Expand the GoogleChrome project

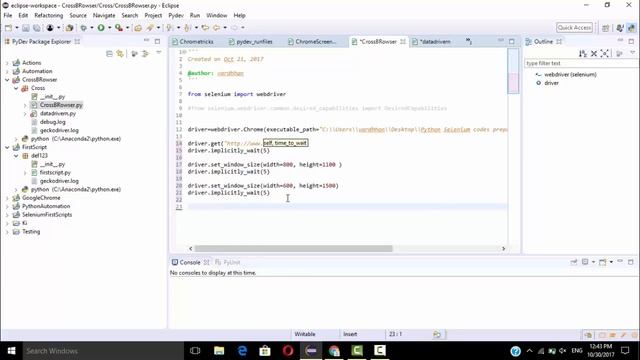7,198
